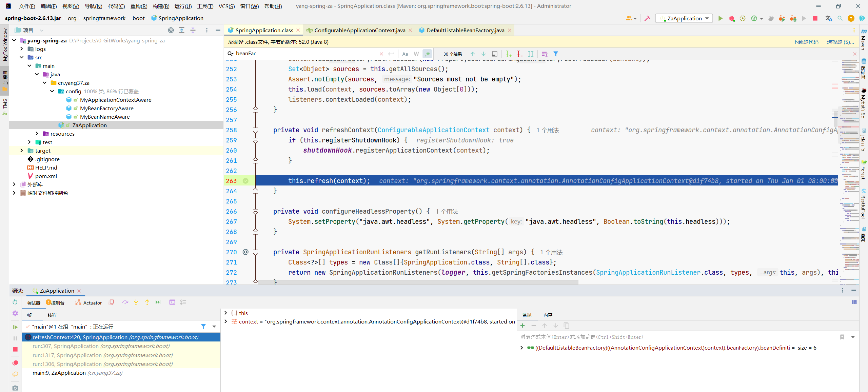Click 下载源代码 link

(x=806, y=42)
